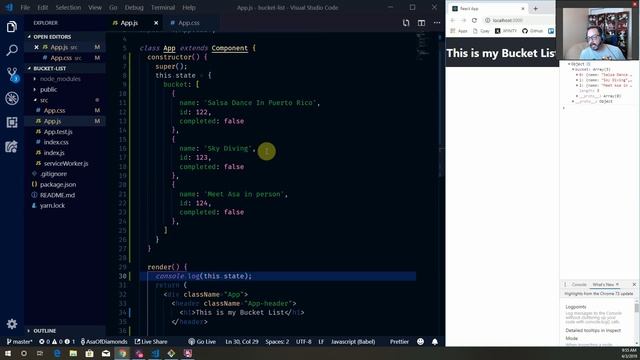Close the React App browser tab
The image size is (640, 360).
(x=523, y=8)
